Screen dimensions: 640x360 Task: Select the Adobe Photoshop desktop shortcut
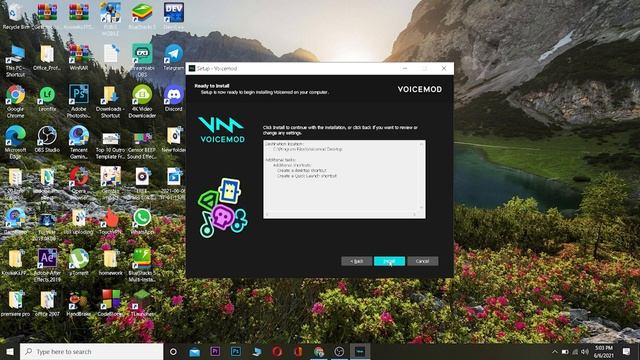[79, 101]
